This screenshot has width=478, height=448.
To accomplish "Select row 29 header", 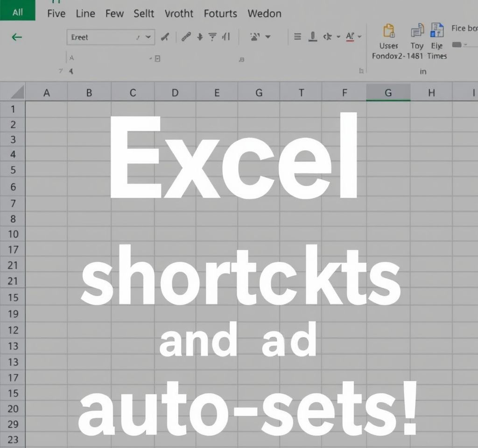I will click(x=13, y=424).
